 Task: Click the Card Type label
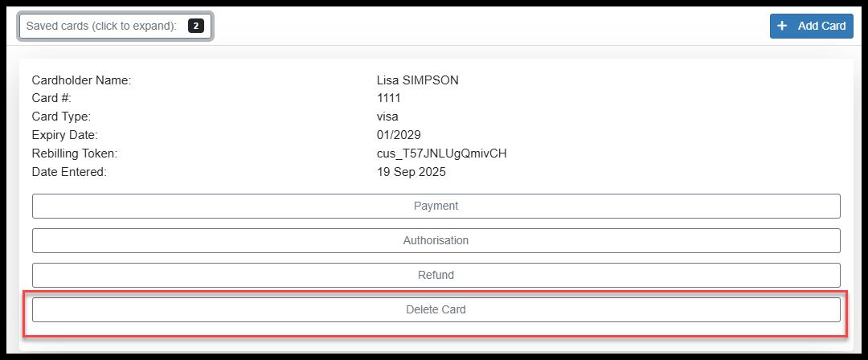tap(61, 117)
